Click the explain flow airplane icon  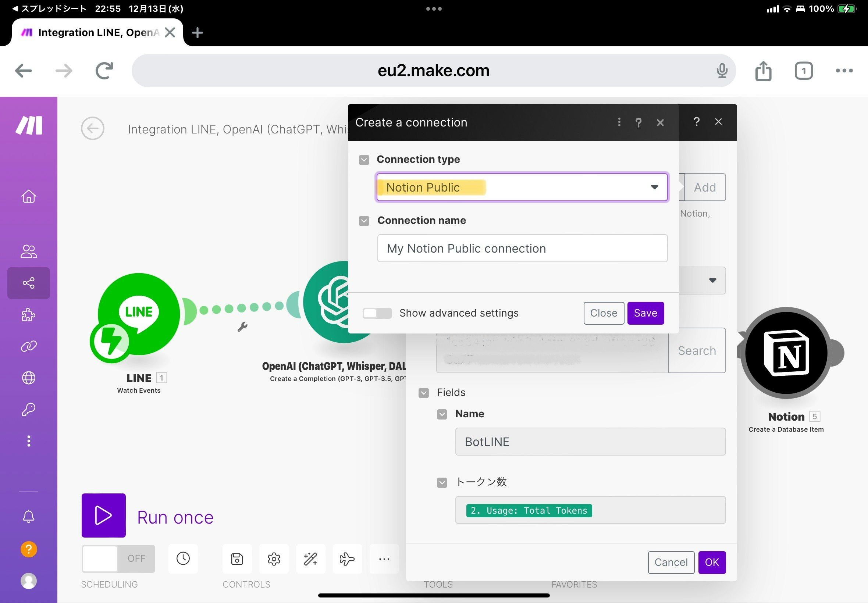click(347, 559)
